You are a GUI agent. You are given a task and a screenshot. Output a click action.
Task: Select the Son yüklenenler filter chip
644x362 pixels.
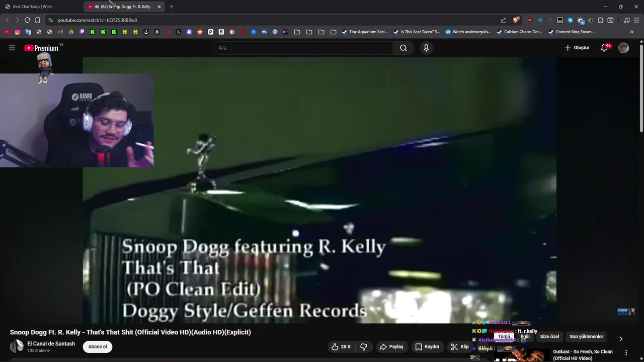(x=586, y=337)
